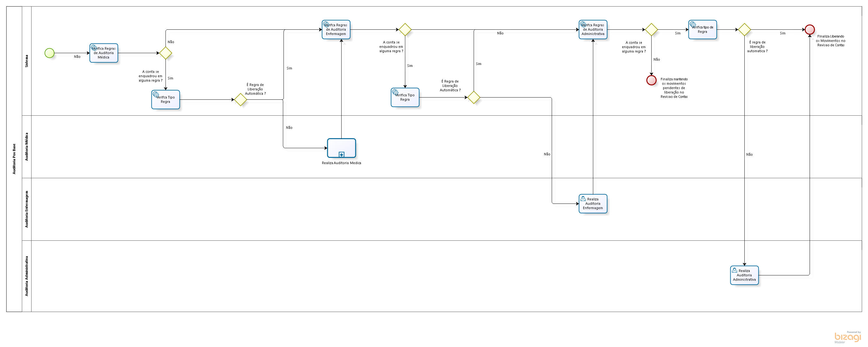Click the green start event circle

50,53
